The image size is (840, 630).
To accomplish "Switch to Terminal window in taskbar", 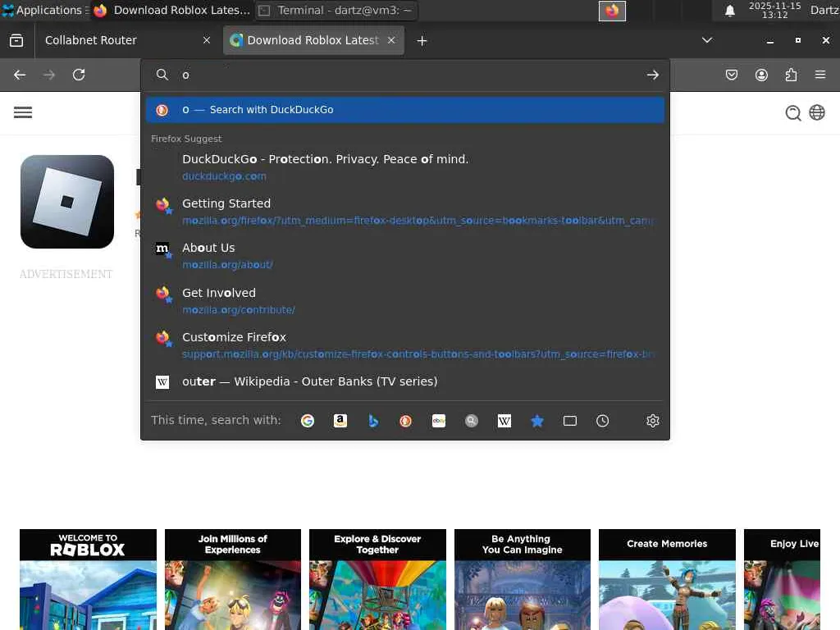I will tap(336, 10).
